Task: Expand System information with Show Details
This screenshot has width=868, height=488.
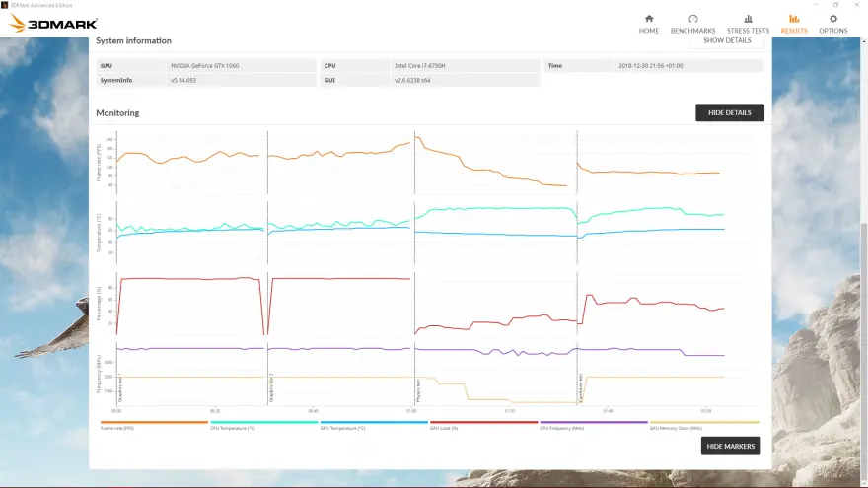Action: click(727, 40)
